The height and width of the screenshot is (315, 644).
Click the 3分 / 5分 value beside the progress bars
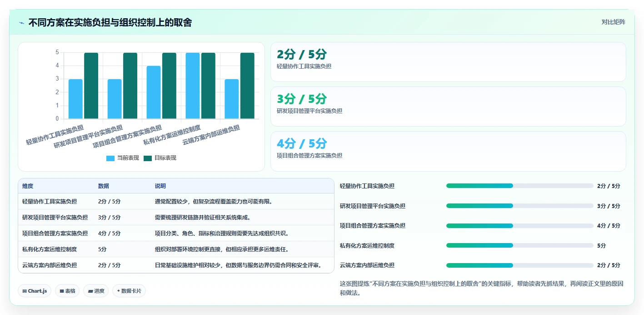(x=609, y=206)
